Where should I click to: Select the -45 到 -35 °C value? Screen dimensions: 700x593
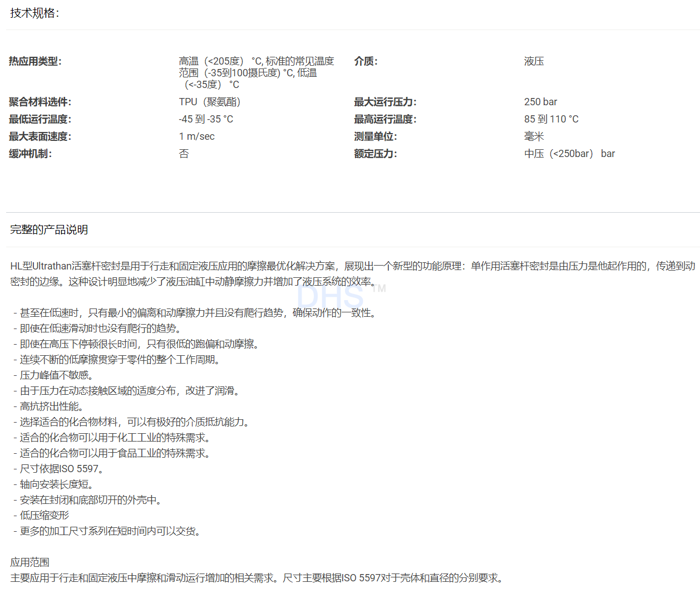[x=206, y=119]
